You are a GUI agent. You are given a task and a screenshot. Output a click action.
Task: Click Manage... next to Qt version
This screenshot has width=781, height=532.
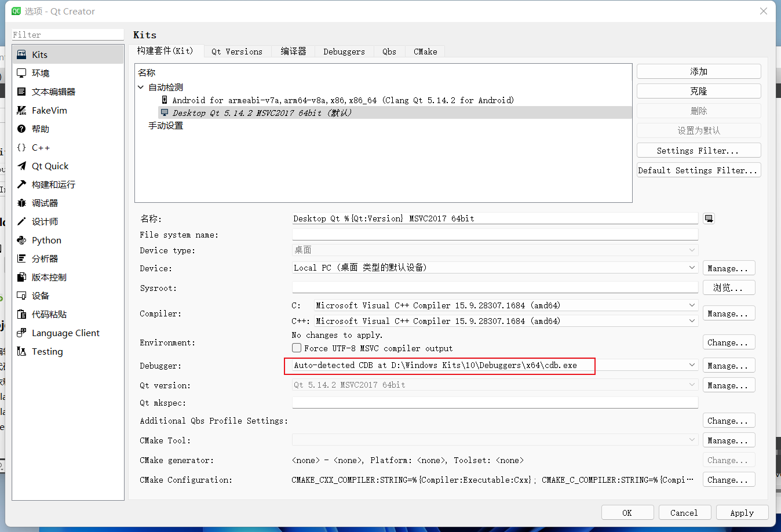click(x=729, y=385)
